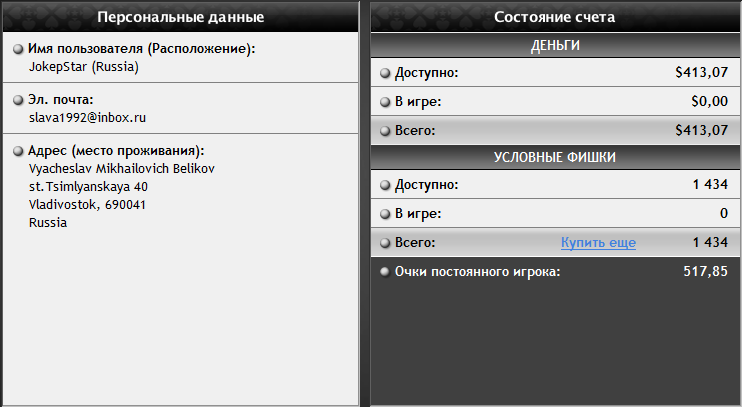The height and width of the screenshot is (407, 742).
Task: Click the 517,85 player points value
Action: [x=705, y=272]
